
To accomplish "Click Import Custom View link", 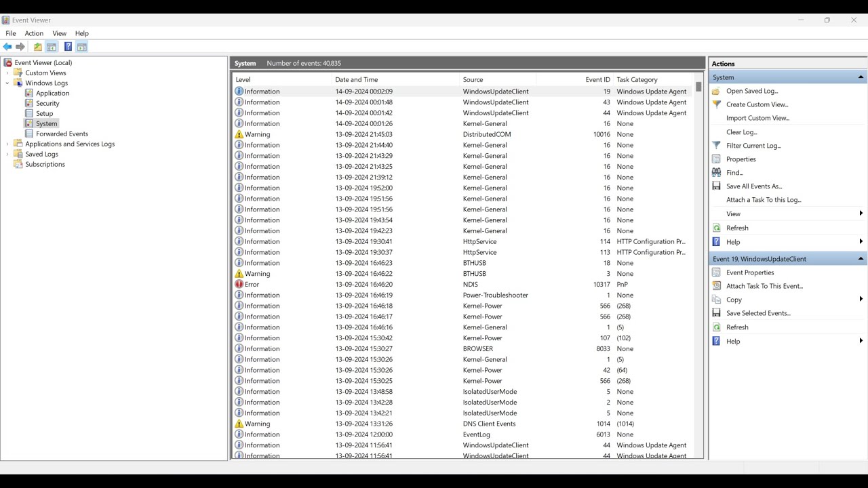I will (757, 118).
